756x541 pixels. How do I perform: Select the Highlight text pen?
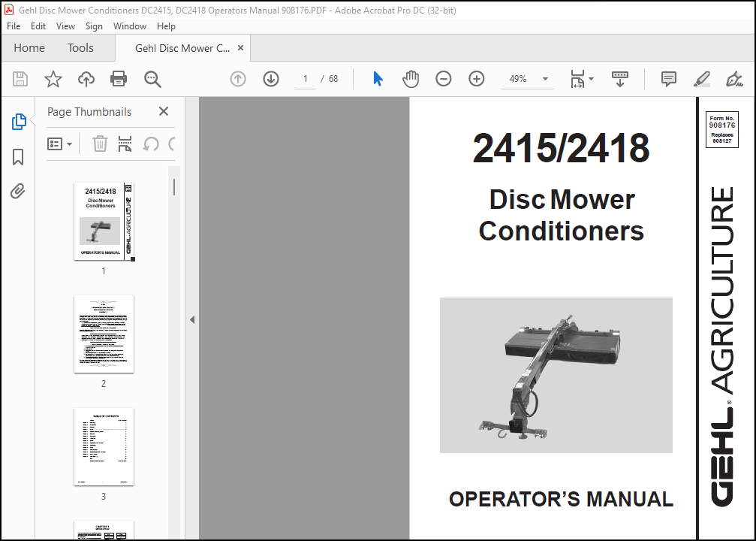701,79
